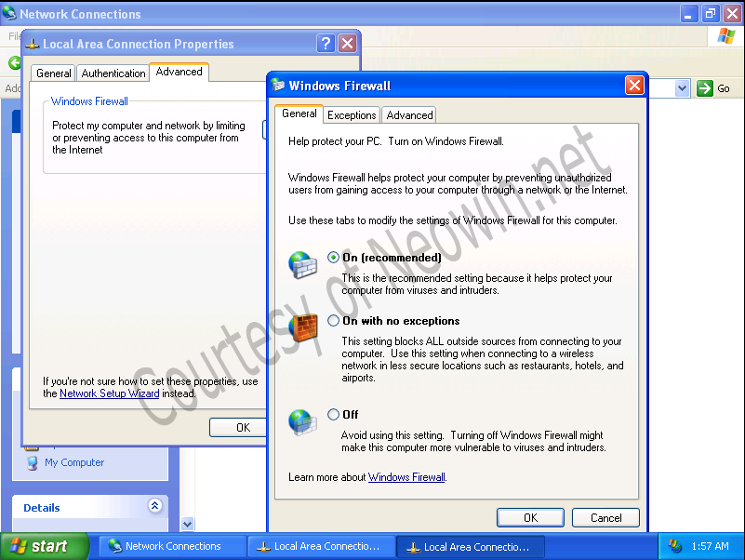Click the Local Area Connection Properties title icon
Image resolution: width=745 pixels, height=560 pixels.
click(32, 45)
